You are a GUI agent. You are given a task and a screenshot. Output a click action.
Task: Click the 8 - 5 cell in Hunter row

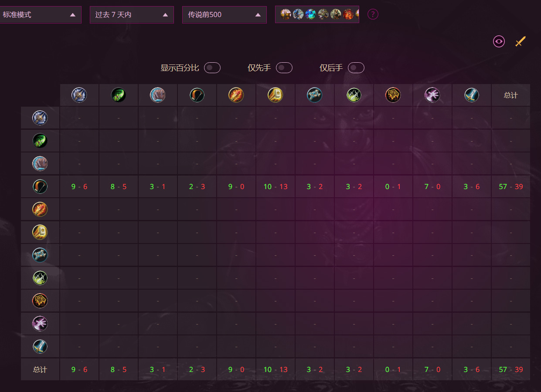tap(119, 186)
